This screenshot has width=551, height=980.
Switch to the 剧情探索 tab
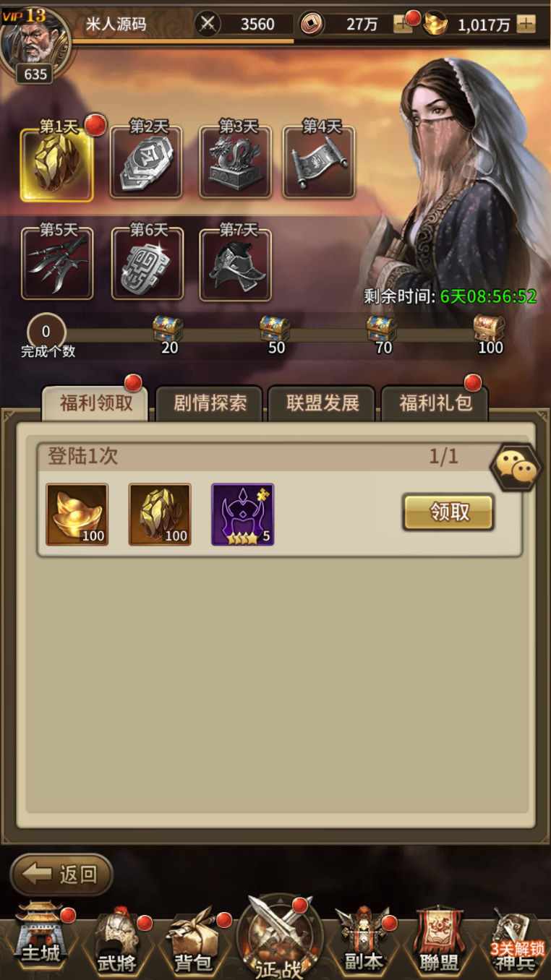pyautogui.click(x=210, y=403)
